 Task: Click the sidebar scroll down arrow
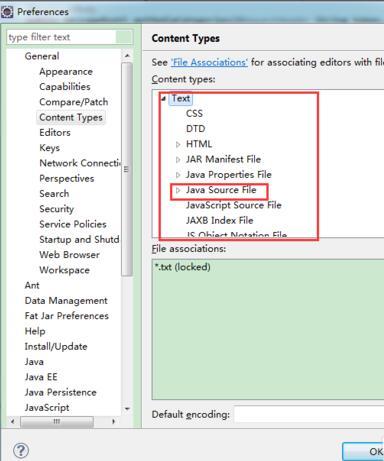click(x=127, y=409)
